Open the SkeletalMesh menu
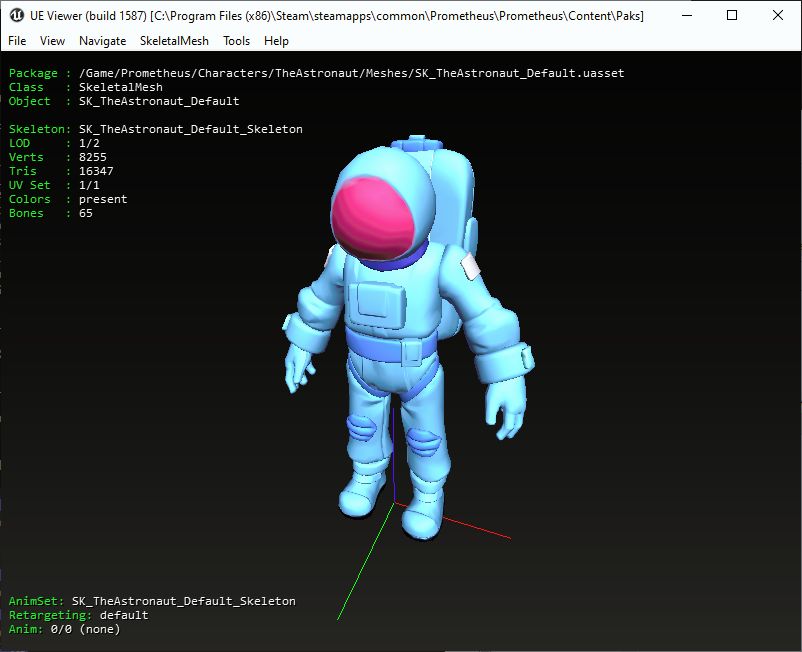Screen dimensions: 802x652 174,41
